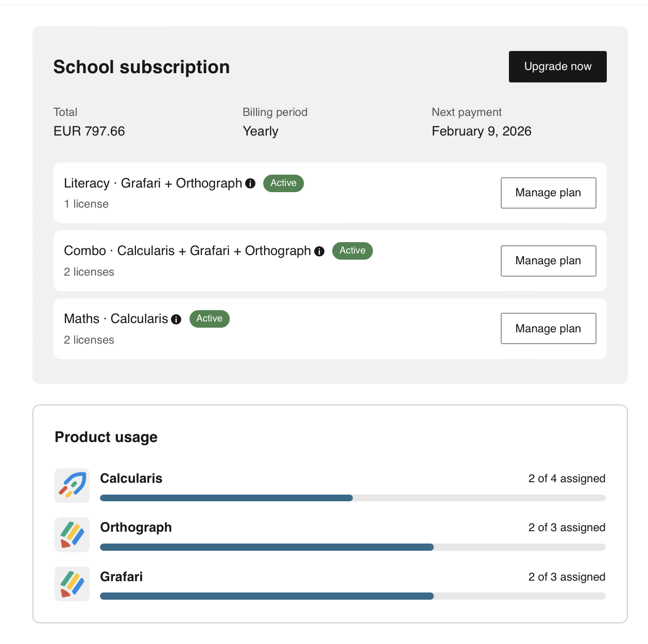Open Manage plan for Maths Calcularis
648x644 pixels.
point(548,329)
